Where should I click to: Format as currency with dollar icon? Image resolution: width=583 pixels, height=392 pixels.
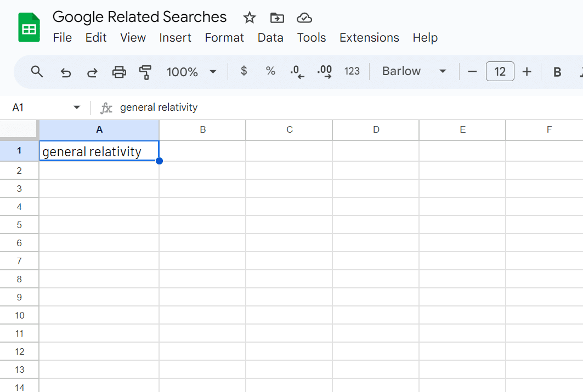(x=244, y=71)
